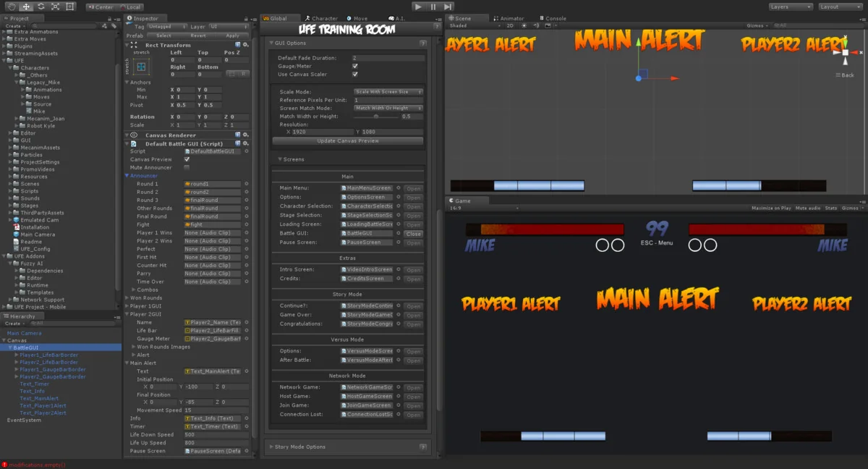Screen dimensions: 868x469
Task: Click the Update Canvas Preview button
Action: pos(347,140)
